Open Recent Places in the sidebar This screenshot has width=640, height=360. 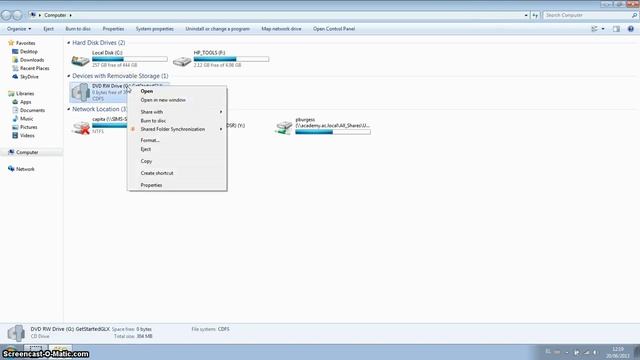tap(34, 68)
